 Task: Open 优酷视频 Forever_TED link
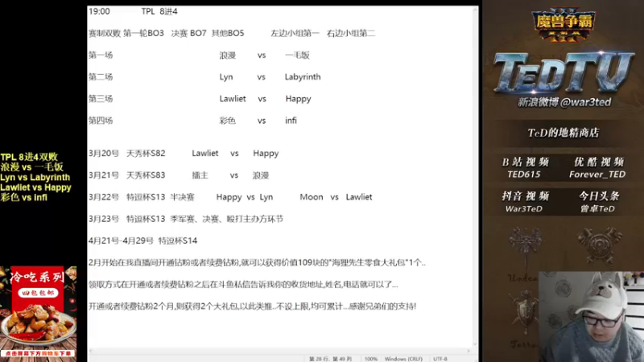pyautogui.click(x=598, y=167)
